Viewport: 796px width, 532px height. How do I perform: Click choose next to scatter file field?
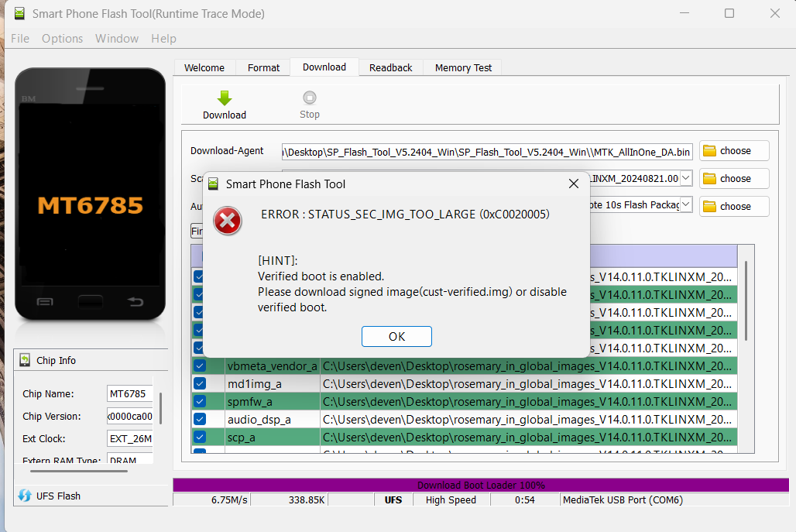point(734,179)
